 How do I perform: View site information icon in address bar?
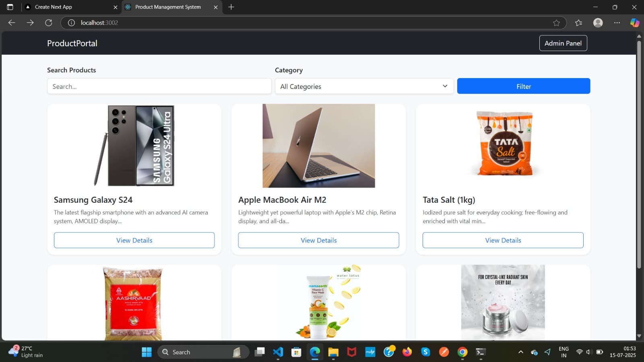(x=71, y=23)
